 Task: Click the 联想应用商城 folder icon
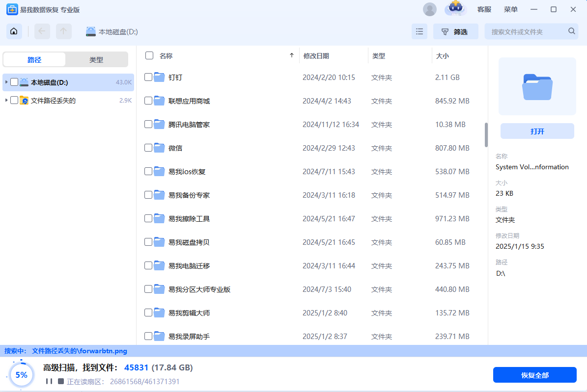click(160, 101)
